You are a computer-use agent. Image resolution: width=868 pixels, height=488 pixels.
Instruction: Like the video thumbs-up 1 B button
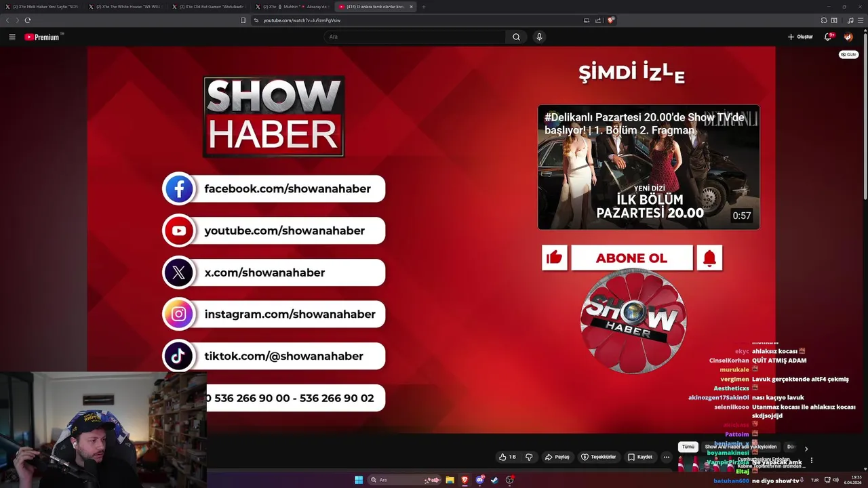(507, 457)
